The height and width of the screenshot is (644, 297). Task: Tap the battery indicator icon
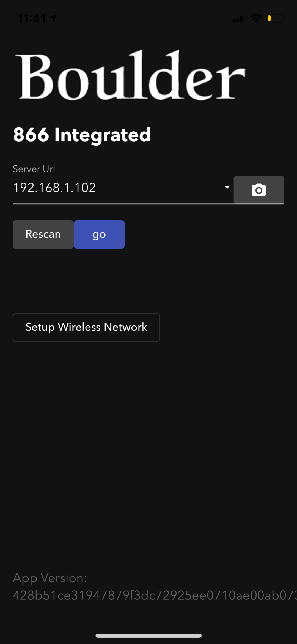coord(276,18)
